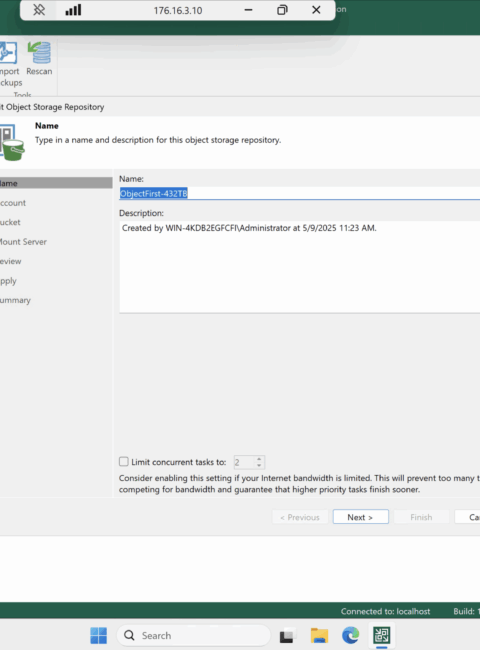Viewport: 480px width, 650px height.
Task: Click the Finish button
Action: (x=421, y=517)
